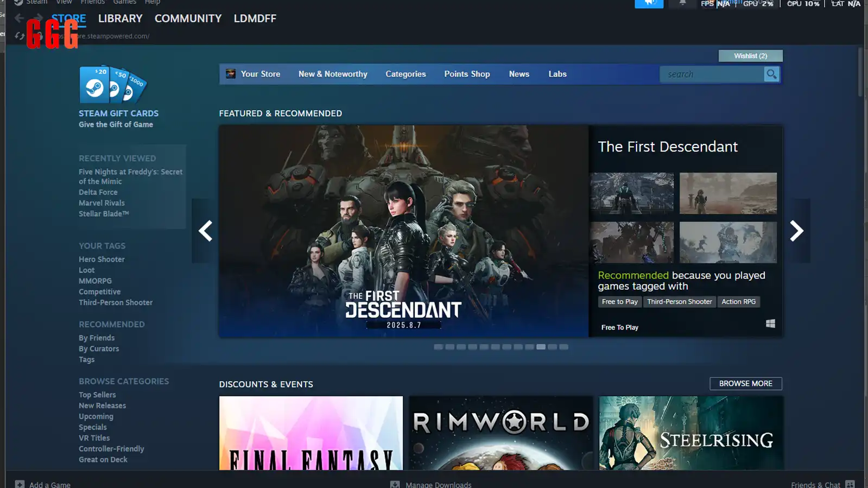Image resolution: width=868 pixels, height=488 pixels.
Task: Go to next featured game arrow
Action: click(796, 231)
